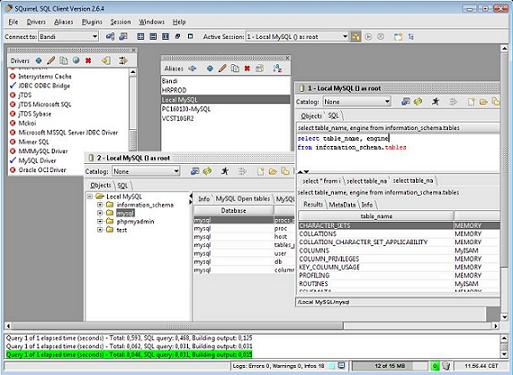Click garbage collection trash icon in status bar
Screen dimensions: 513x375
[x=446, y=366]
